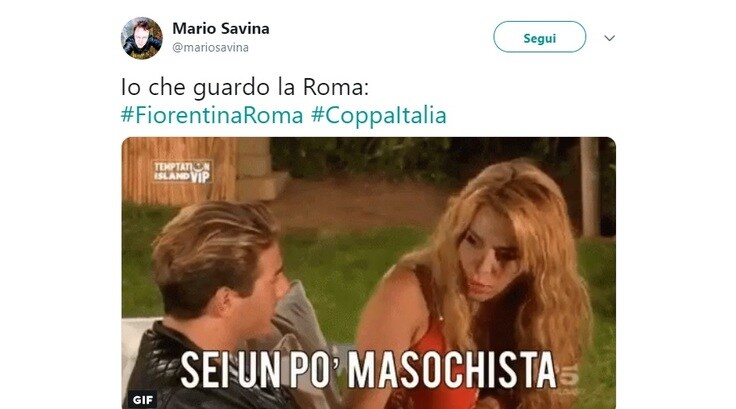
Task: Click the Mario Savina display name
Action: tap(221, 29)
